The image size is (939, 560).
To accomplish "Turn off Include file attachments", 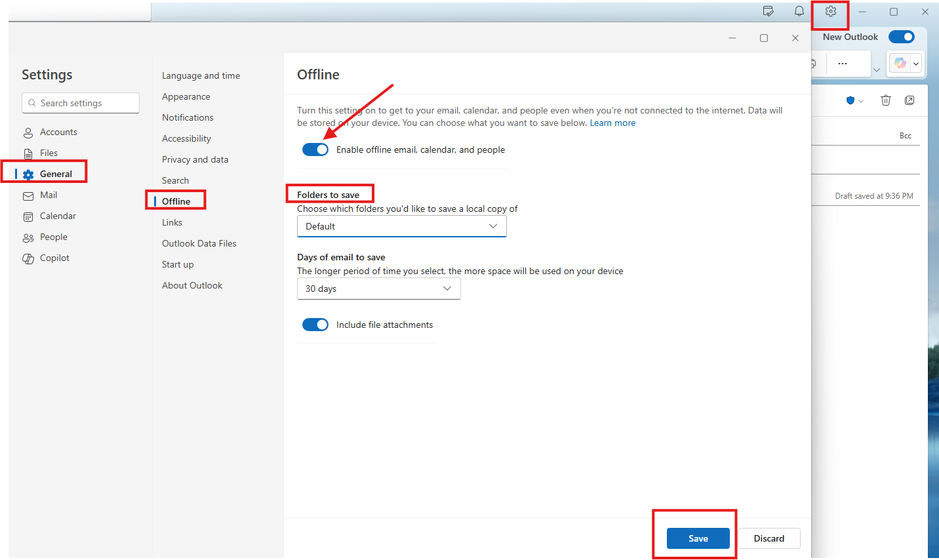I will pyautogui.click(x=315, y=324).
